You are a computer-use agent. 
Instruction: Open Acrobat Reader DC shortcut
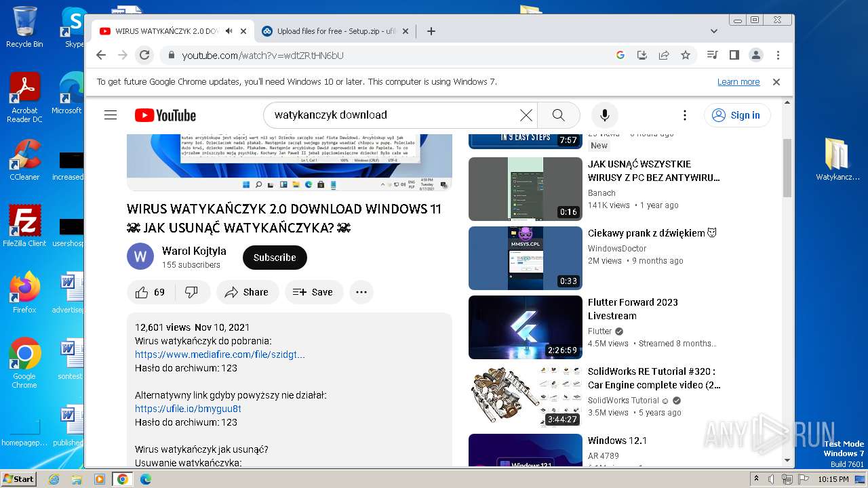[x=24, y=98]
